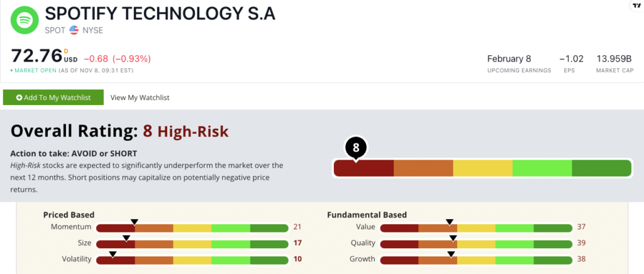Click the SPOTIFY TECHNOLOGY S.A title
Screen dimensions: 644x274
(160, 14)
